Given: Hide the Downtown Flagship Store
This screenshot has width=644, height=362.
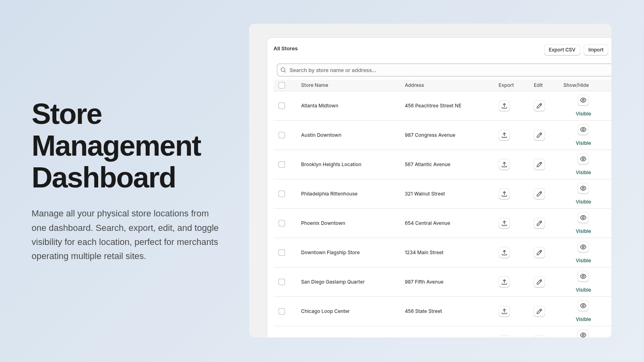Looking at the screenshot, I should [583, 247].
